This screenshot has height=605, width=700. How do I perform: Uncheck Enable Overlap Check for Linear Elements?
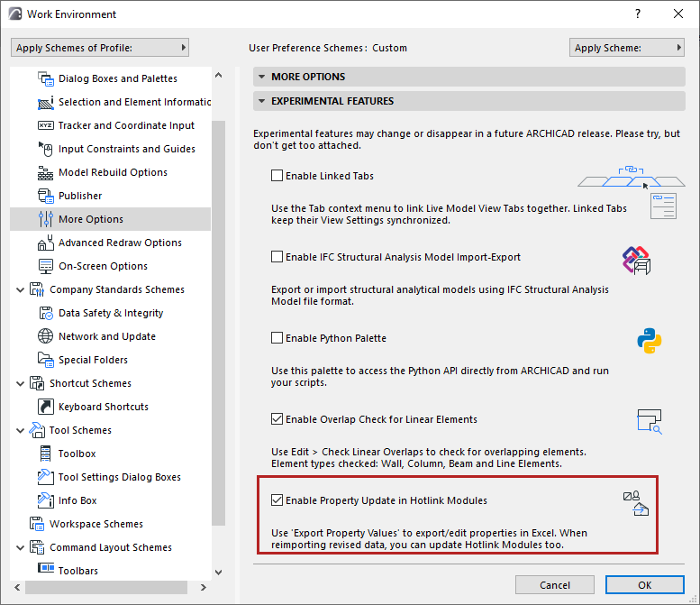277,419
